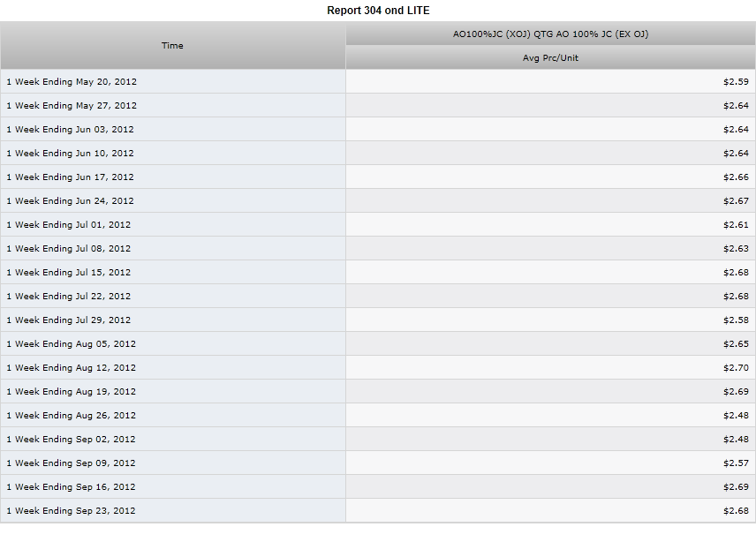756x557 pixels.
Task: Click the Week Ending Aug 12, 2012 label
Action: tap(72, 368)
